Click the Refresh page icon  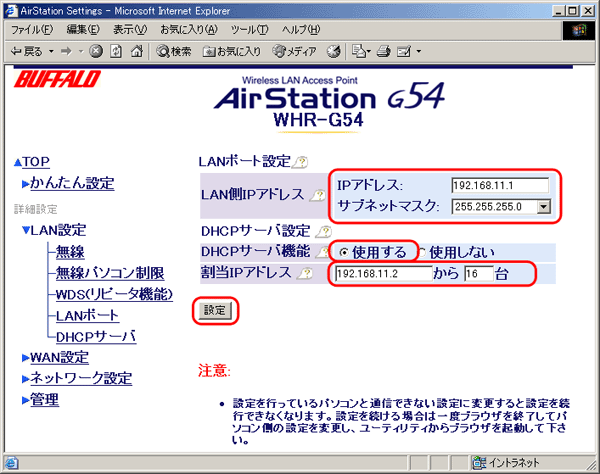click(x=116, y=51)
